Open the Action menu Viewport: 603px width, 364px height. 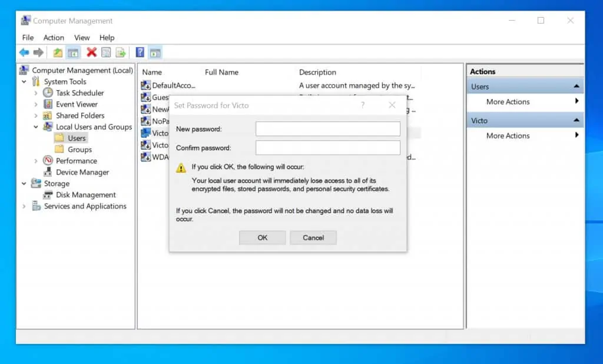pos(53,37)
